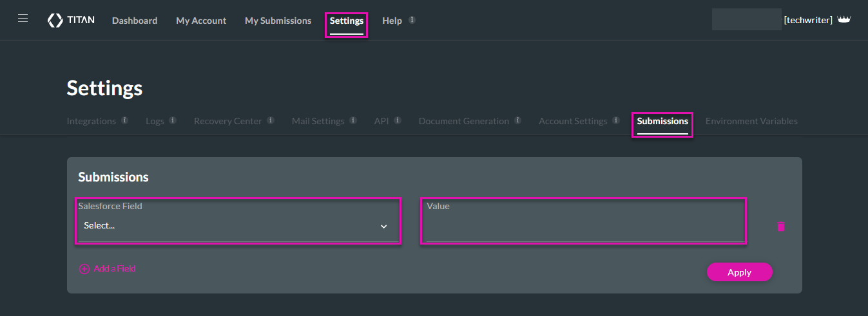Click the info icon beside Mail Settings
Screen dimensions: 868x316
click(x=353, y=120)
